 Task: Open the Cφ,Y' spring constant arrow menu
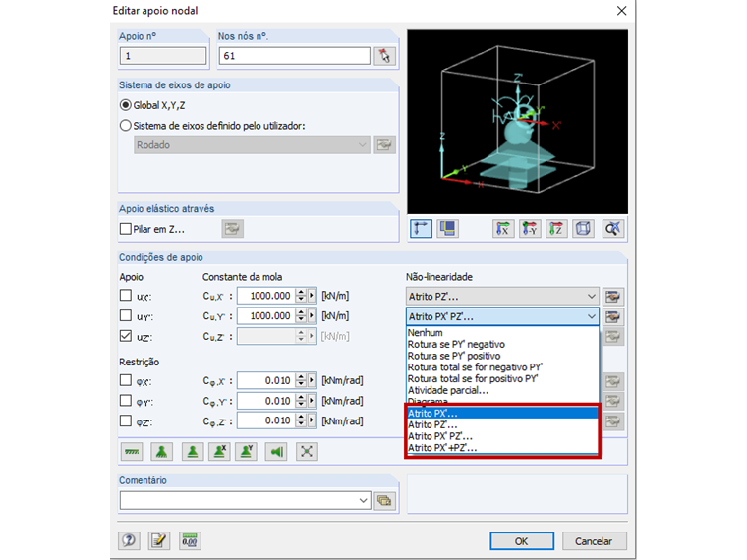[x=312, y=401]
